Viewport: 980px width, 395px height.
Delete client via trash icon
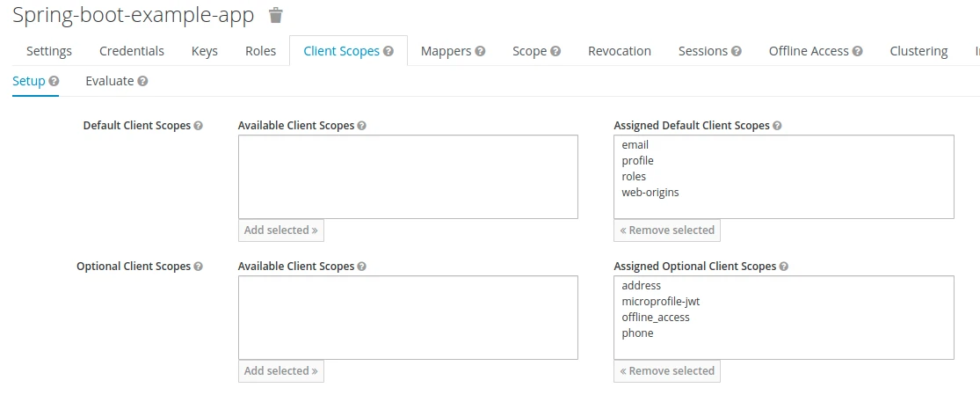tap(276, 16)
